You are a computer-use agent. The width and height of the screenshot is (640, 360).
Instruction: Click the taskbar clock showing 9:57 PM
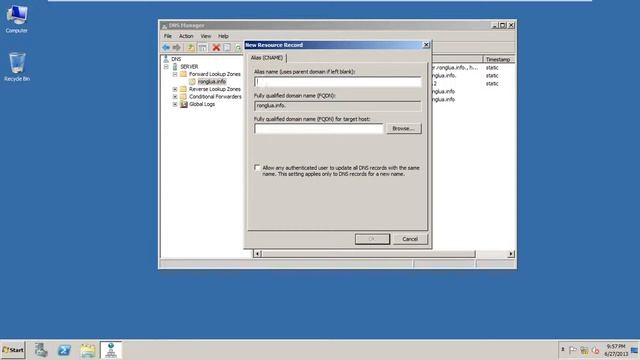pyautogui.click(x=616, y=350)
